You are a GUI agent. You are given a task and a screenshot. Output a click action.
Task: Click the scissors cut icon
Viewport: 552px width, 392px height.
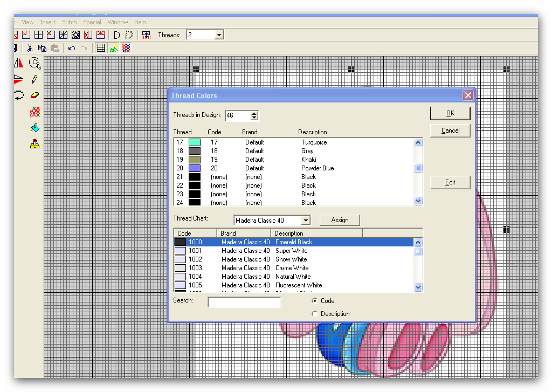point(30,49)
